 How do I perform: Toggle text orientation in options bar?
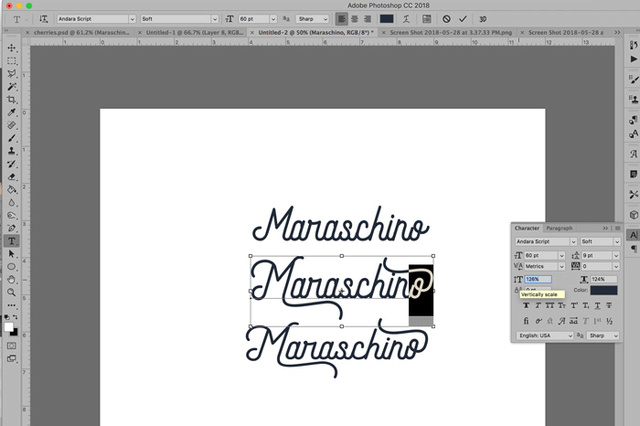tap(43, 19)
